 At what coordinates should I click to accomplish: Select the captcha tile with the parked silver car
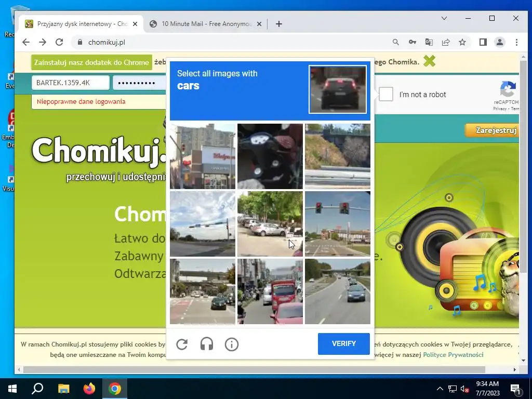point(270,223)
